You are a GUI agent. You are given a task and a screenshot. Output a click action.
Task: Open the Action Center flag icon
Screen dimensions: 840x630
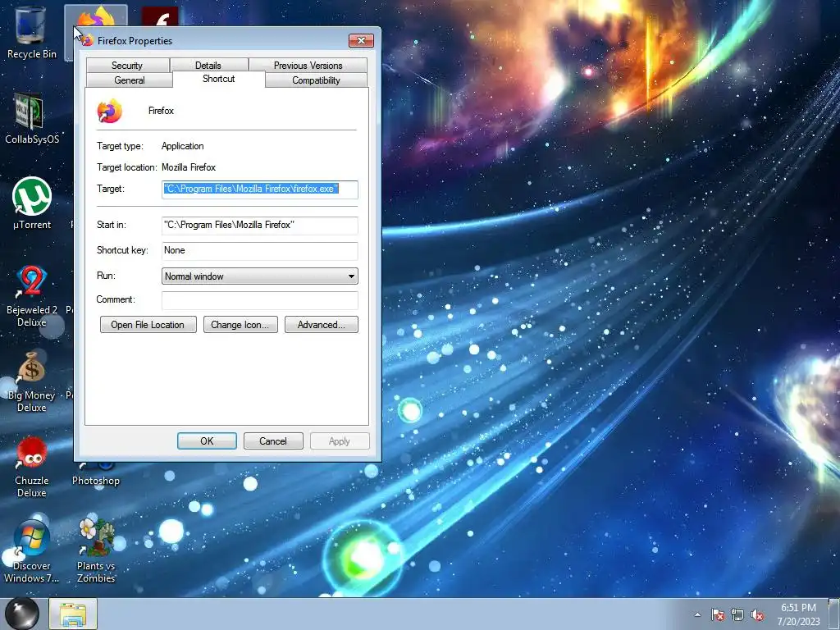(x=718, y=614)
